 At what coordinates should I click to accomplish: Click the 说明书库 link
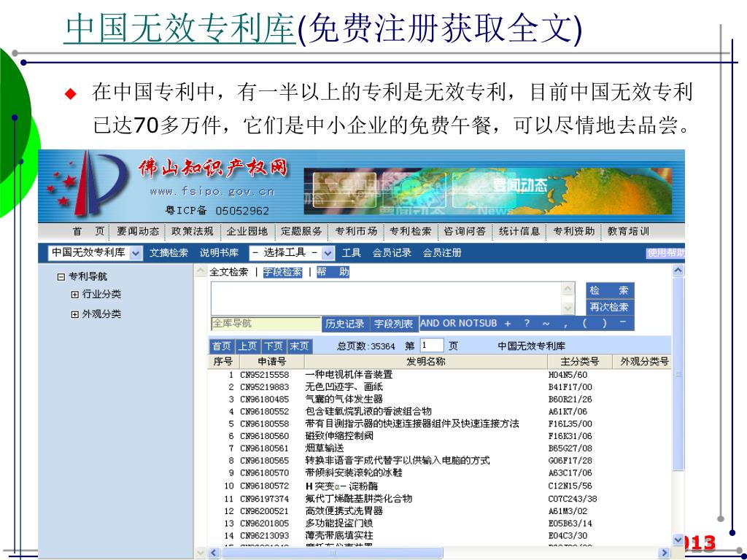pos(219,253)
